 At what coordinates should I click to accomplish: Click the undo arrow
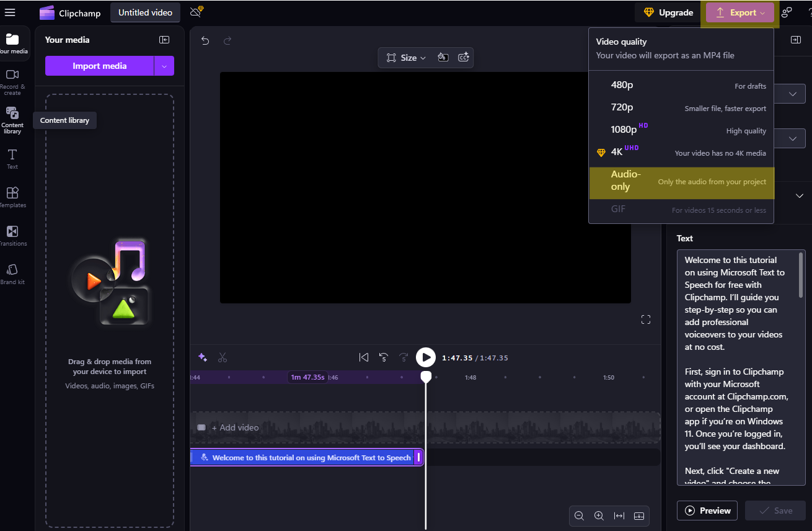coord(205,40)
